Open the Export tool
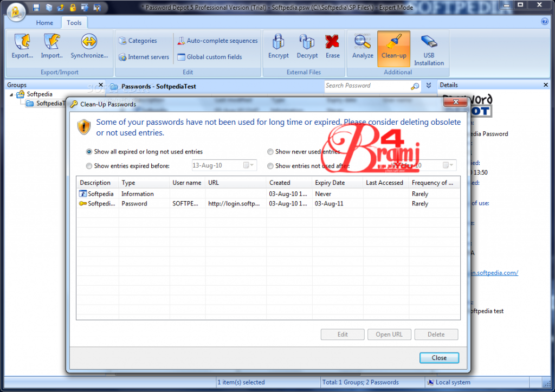555x392 pixels. [x=22, y=46]
